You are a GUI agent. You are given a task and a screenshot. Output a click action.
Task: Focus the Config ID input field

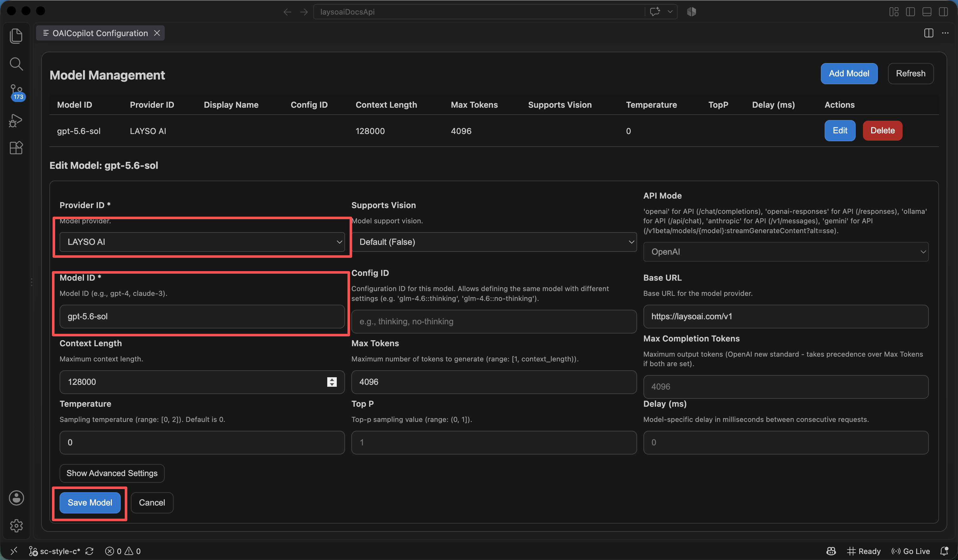494,321
